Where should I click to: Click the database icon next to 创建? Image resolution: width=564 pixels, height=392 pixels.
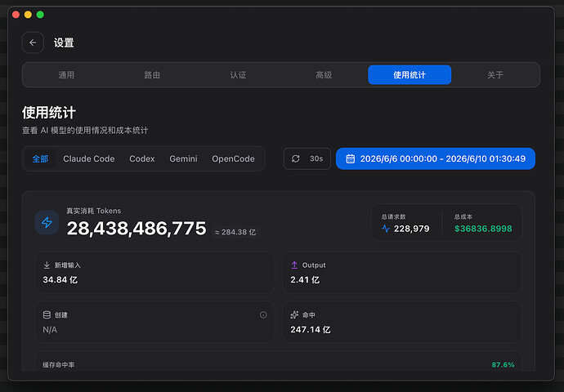tap(47, 314)
